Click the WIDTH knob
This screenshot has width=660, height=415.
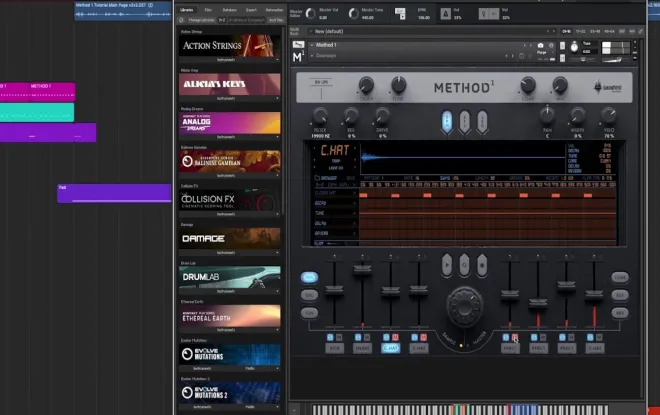coord(578,115)
